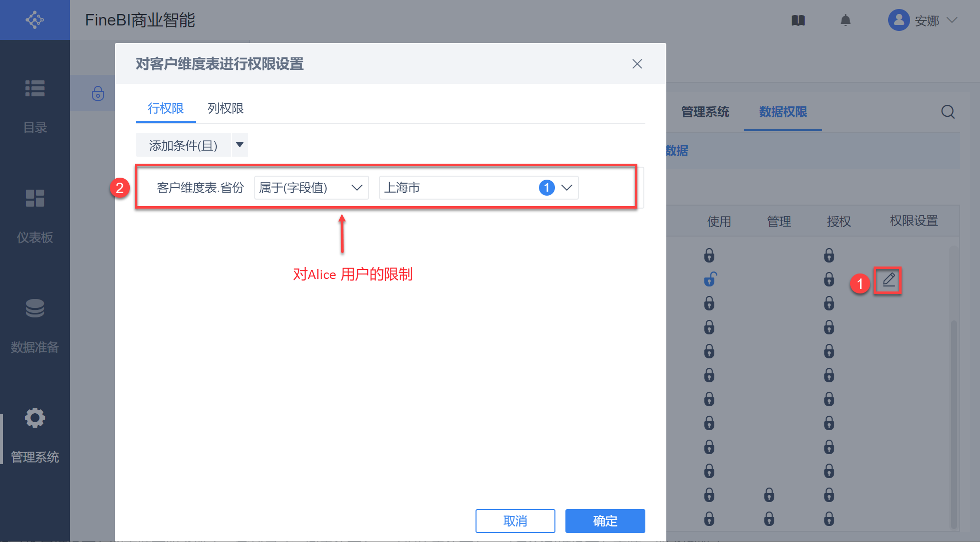Open the 仪表板 dashboard sidebar icon

[34, 199]
